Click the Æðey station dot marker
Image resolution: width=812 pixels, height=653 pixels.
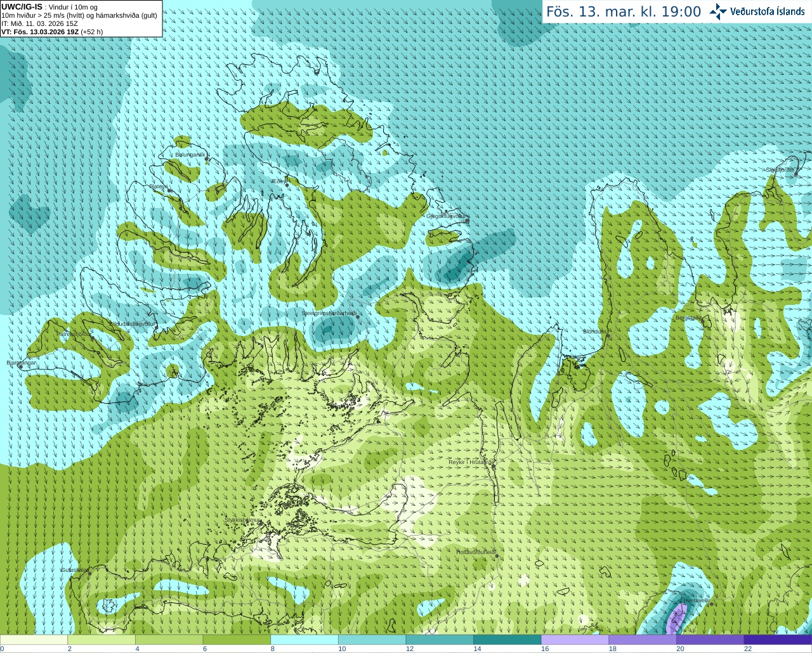click(x=287, y=185)
